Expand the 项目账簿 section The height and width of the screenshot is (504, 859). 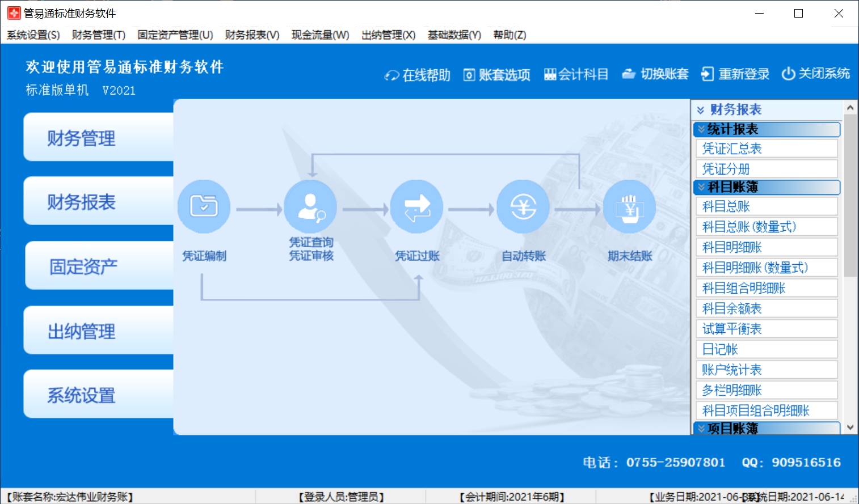[x=702, y=429]
